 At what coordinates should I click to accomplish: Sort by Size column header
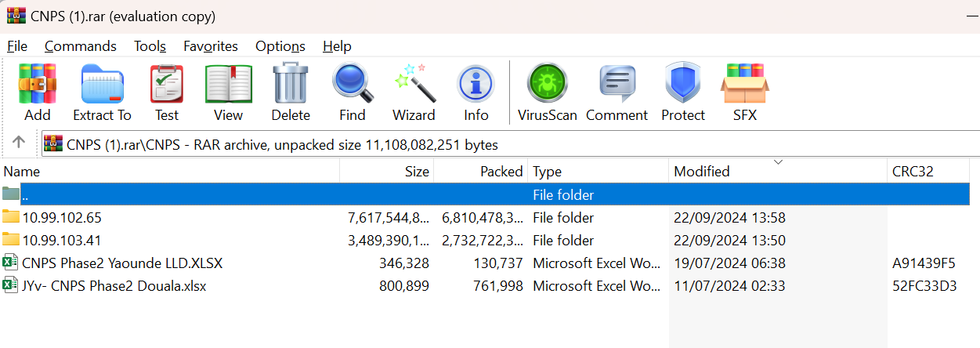pos(387,171)
